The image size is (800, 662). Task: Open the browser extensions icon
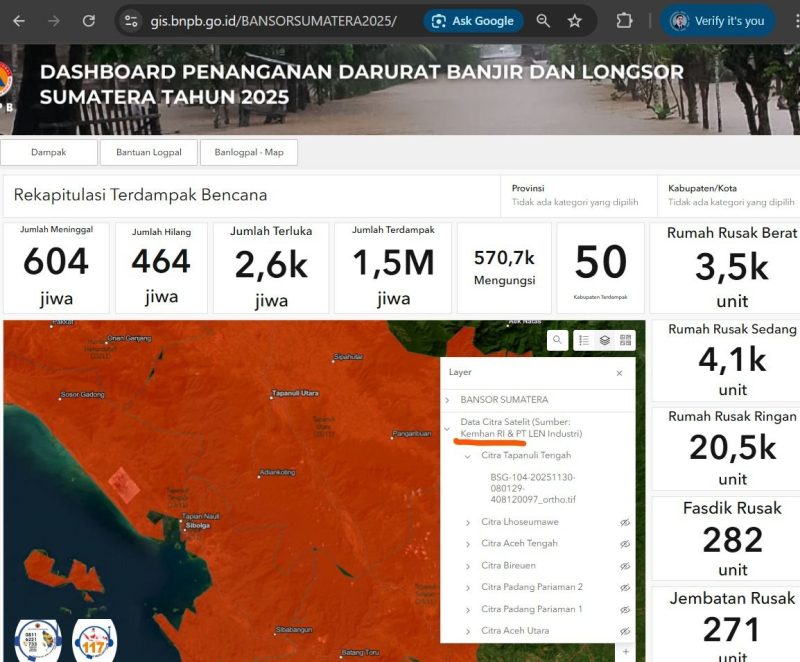(x=625, y=20)
